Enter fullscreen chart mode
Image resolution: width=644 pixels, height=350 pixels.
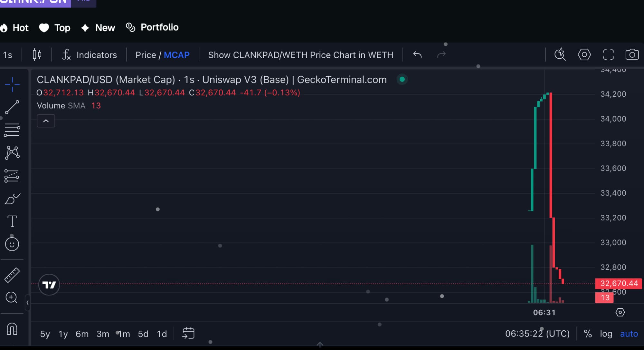(608, 54)
